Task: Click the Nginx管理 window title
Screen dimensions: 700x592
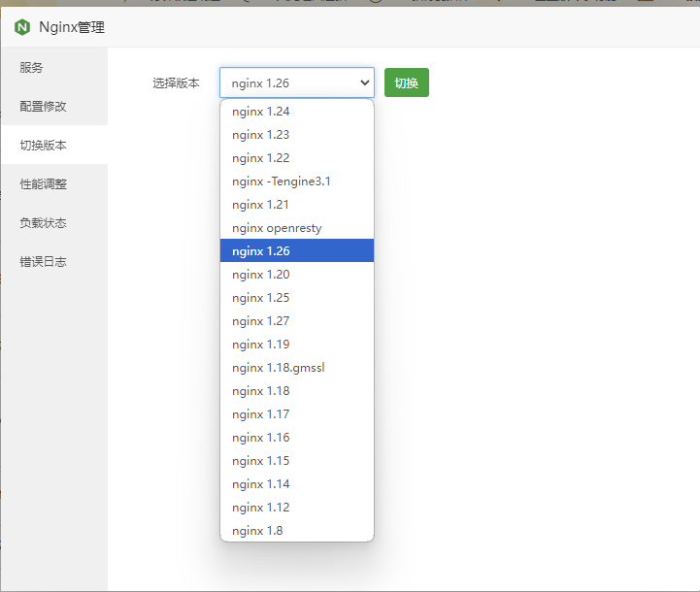Action: (72, 27)
